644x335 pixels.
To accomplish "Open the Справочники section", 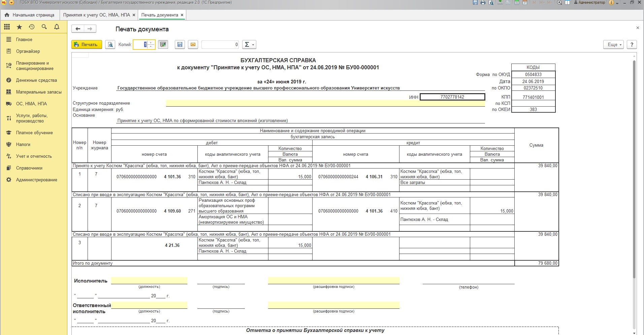I will click(34, 168).
